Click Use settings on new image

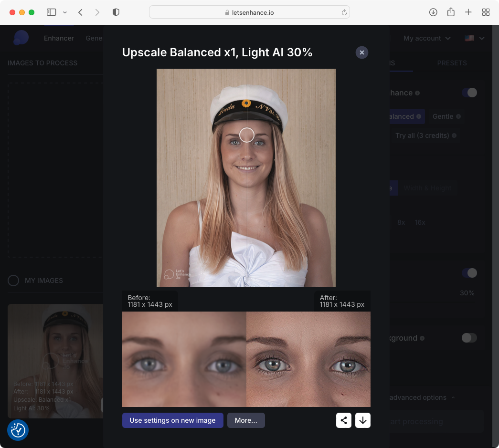[x=172, y=420]
